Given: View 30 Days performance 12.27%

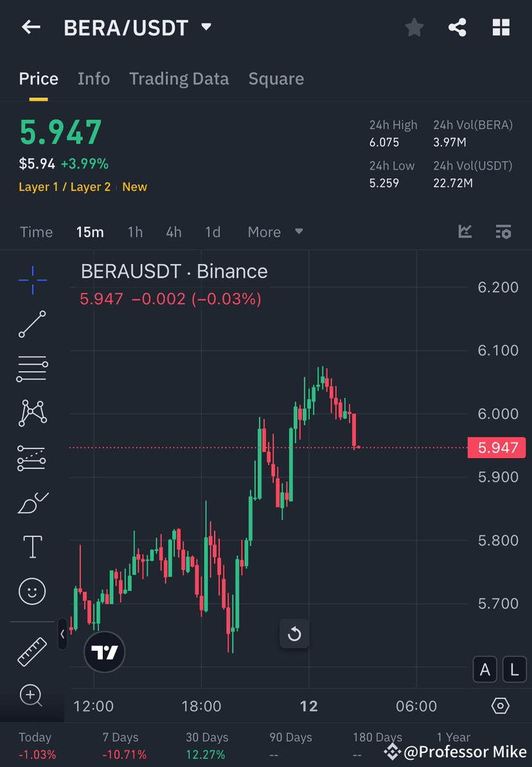Looking at the screenshot, I should coord(206,746).
